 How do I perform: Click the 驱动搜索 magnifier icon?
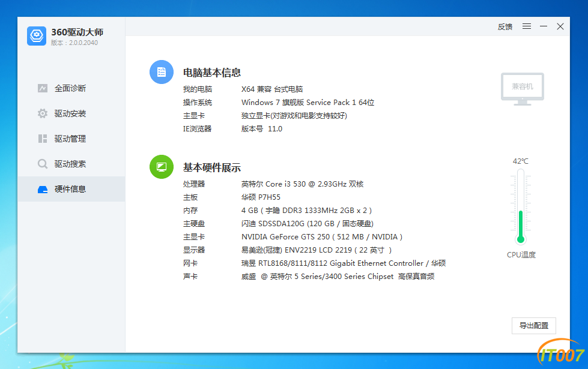pos(43,164)
